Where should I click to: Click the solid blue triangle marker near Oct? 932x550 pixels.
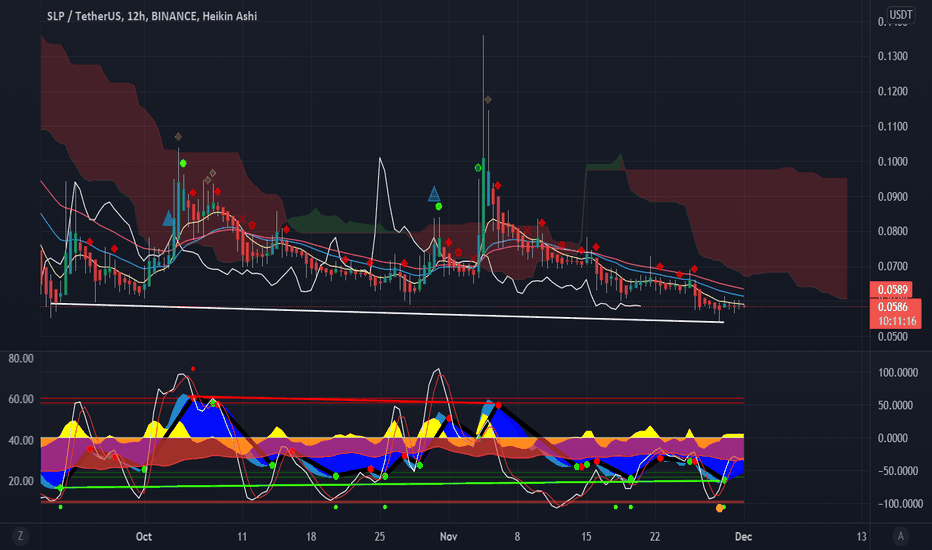coord(169,218)
